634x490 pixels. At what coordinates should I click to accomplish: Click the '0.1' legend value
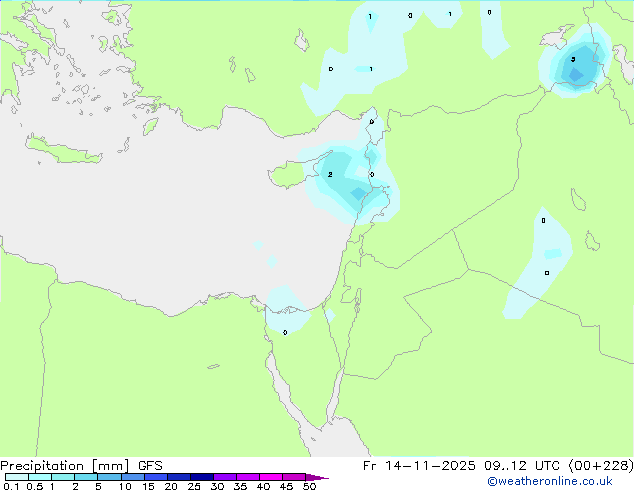pos(11,486)
